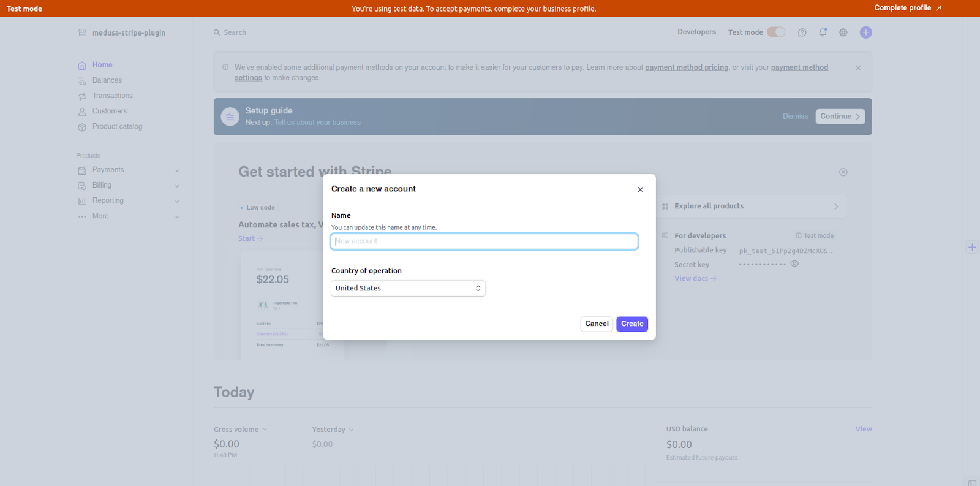The height and width of the screenshot is (486, 980).
Task: Click the For developers terminal icon
Action: coord(665,235)
